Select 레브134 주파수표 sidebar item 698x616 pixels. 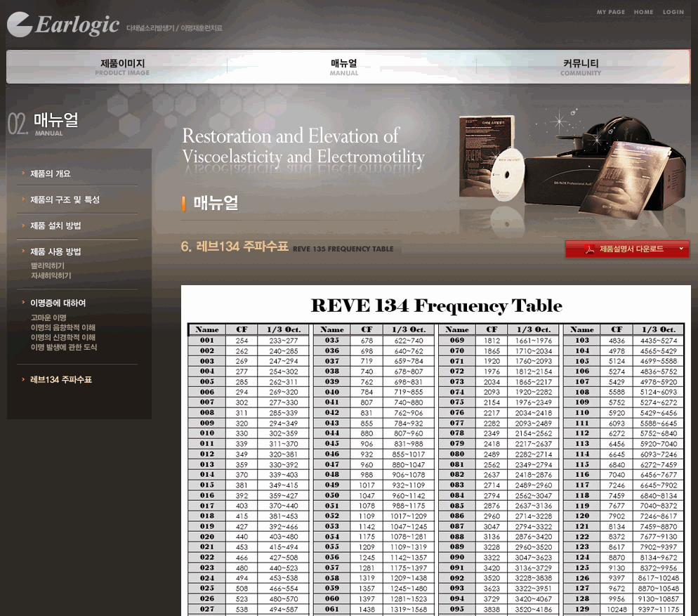click(61, 379)
